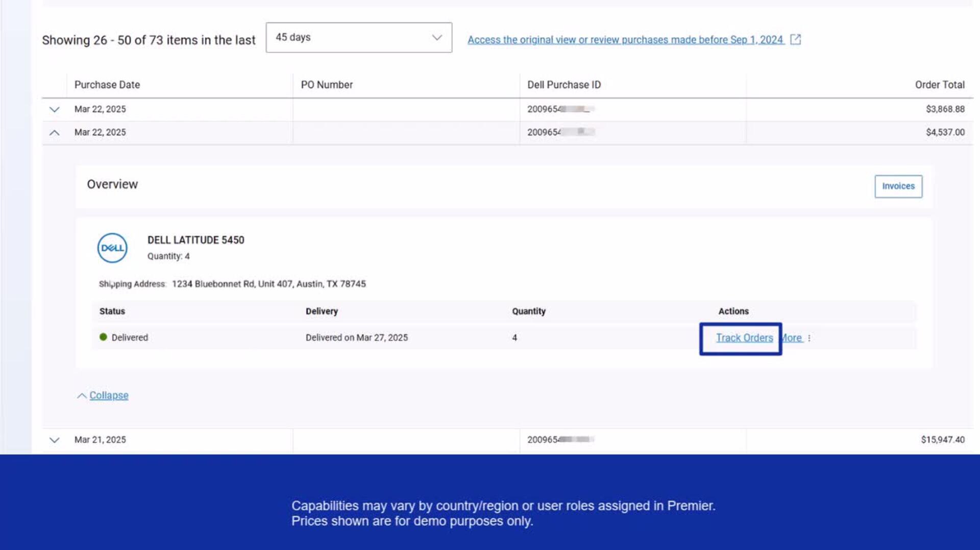Viewport: 980px width, 550px height.
Task: Click the PO Number column header
Action: click(327, 85)
